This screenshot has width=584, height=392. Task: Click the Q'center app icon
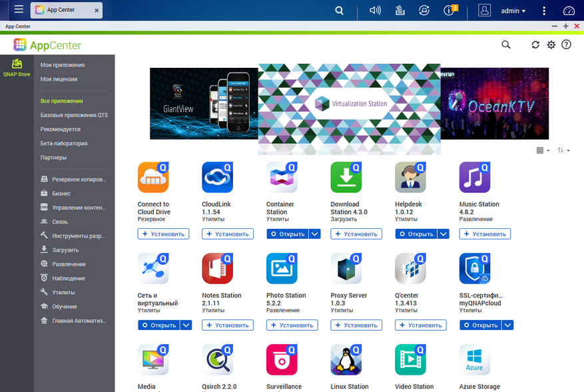click(410, 268)
